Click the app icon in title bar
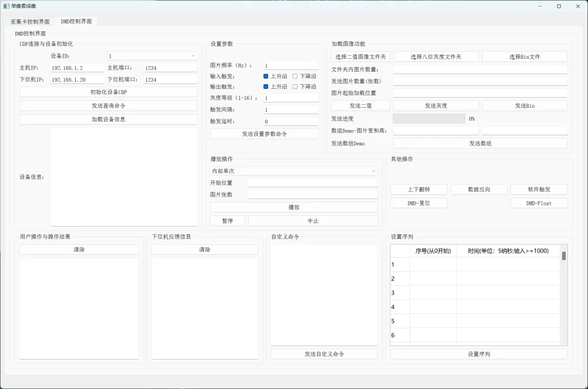 coord(6,6)
